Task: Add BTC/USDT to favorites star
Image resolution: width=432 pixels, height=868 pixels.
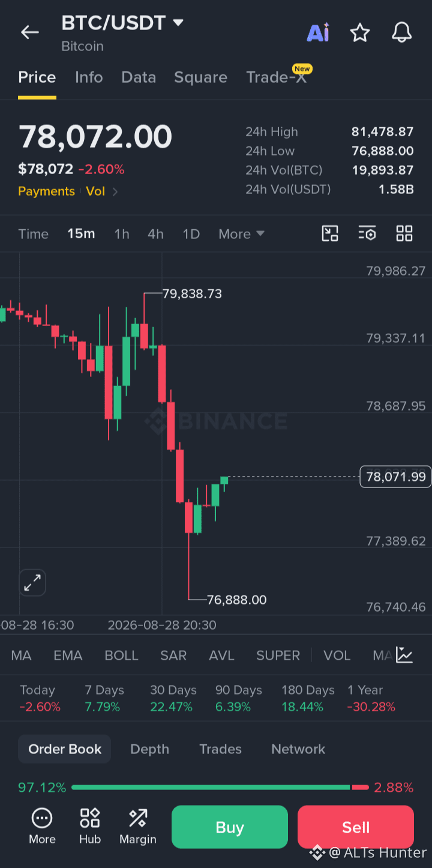Action: pos(360,32)
